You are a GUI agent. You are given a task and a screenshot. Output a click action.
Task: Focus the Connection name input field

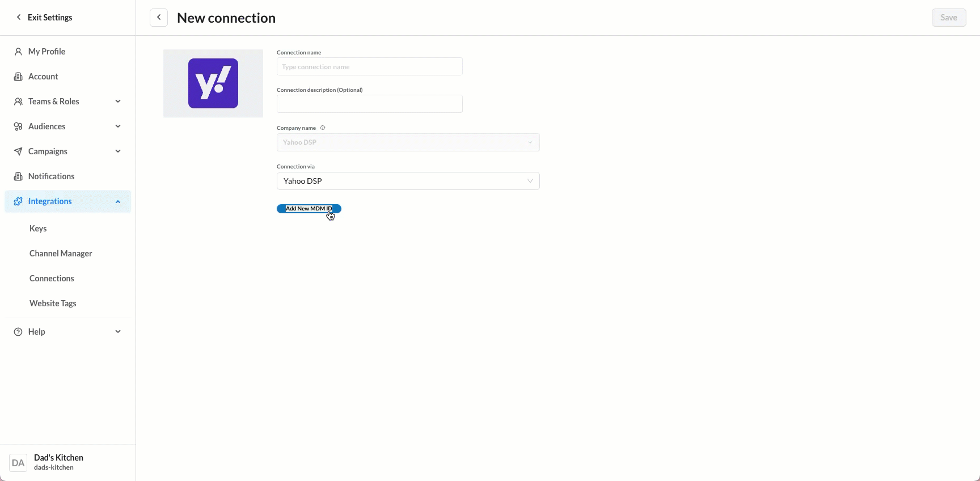coord(369,66)
